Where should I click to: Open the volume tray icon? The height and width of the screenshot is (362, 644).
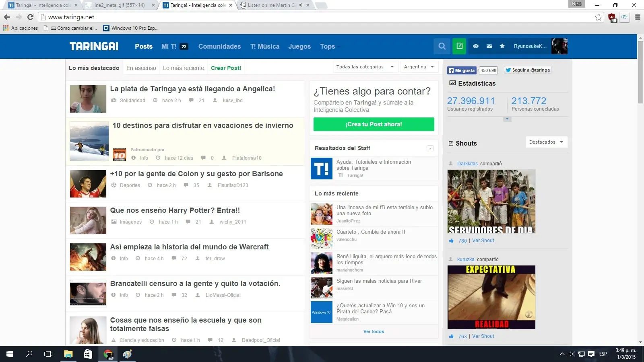click(572, 354)
